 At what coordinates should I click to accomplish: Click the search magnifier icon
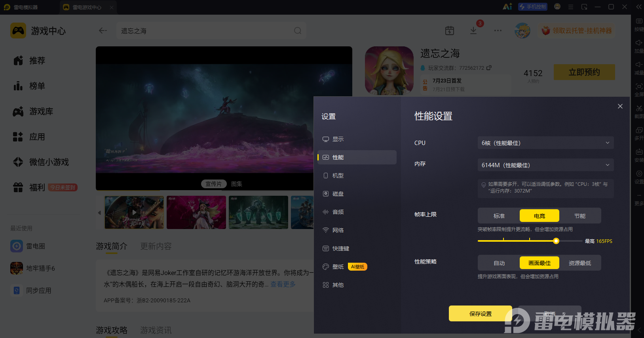[x=298, y=31]
